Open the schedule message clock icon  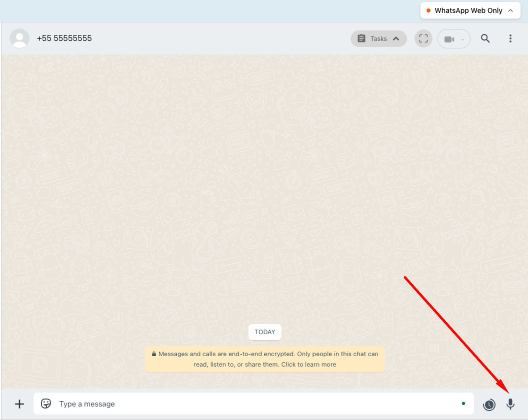[489, 405]
